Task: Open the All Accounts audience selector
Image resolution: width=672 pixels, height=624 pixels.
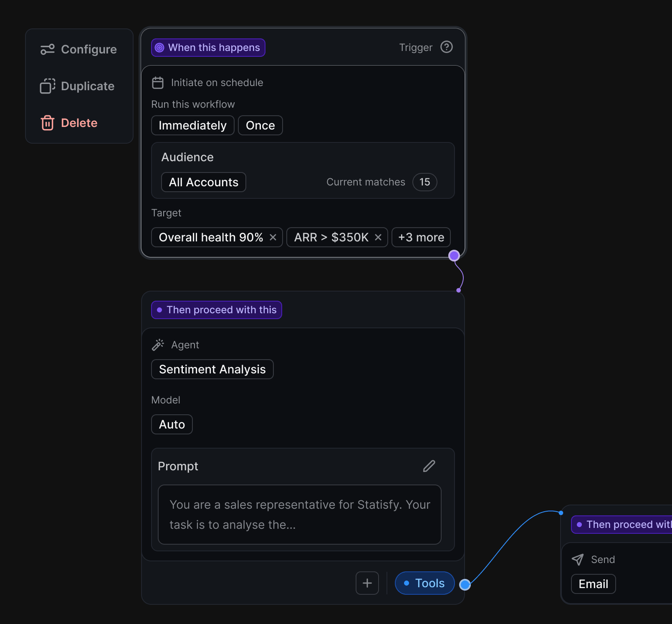Action: pyautogui.click(x=204, y=182)
